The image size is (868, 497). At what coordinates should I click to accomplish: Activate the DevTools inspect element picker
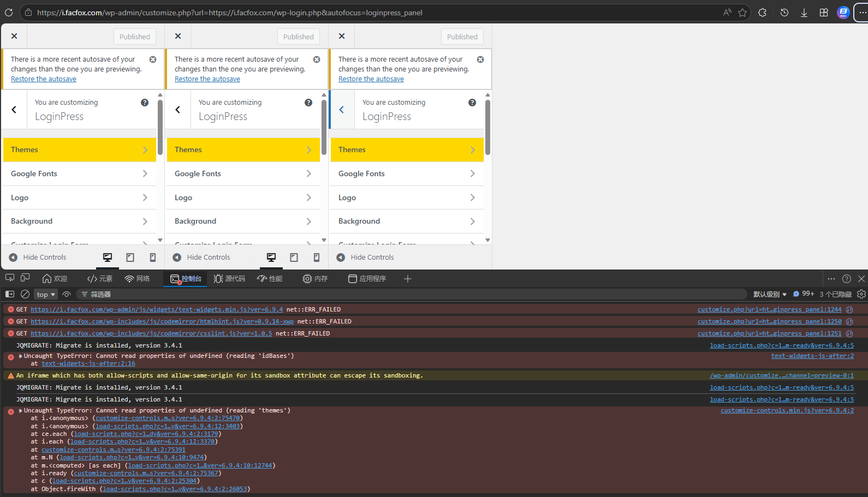pyautogui.click(x=10, y=279)
